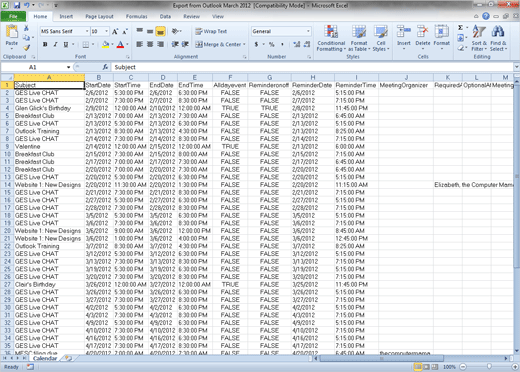Click the AutoSum sigma icon

460,28
